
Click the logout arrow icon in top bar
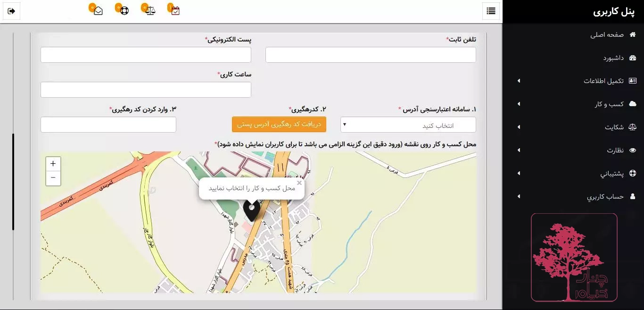pos(11,11)
